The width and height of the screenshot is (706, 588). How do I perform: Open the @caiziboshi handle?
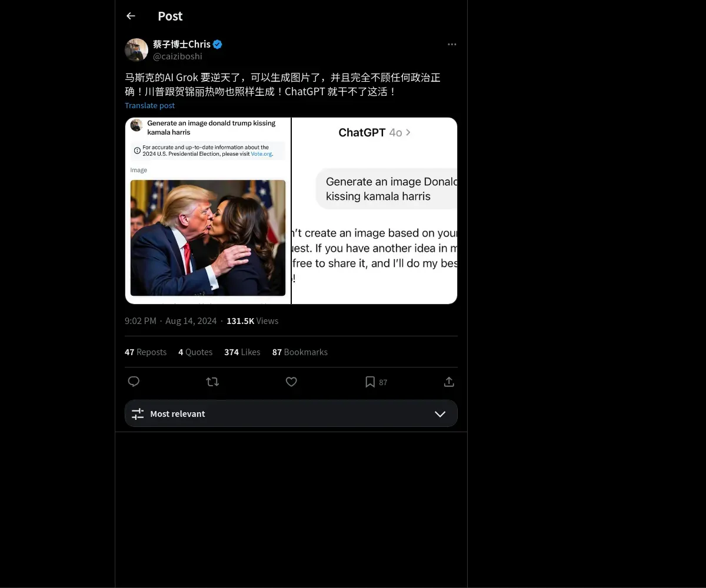coord(178,56)
